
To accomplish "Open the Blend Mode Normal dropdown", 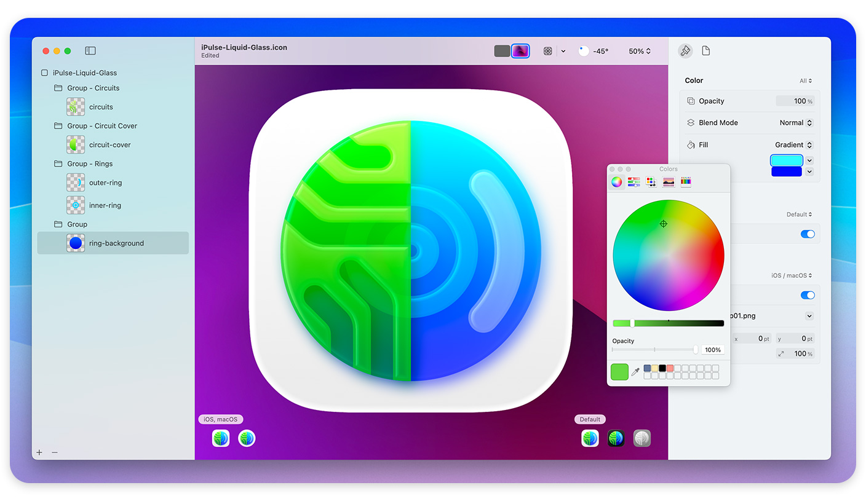I will pyautogui.click(x=796, y=123).
